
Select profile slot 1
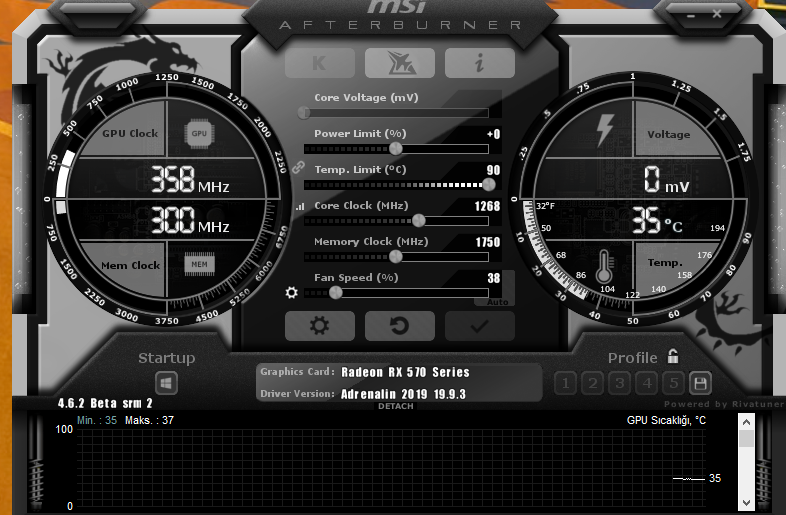pyautogui.click(x=565, y=384)
